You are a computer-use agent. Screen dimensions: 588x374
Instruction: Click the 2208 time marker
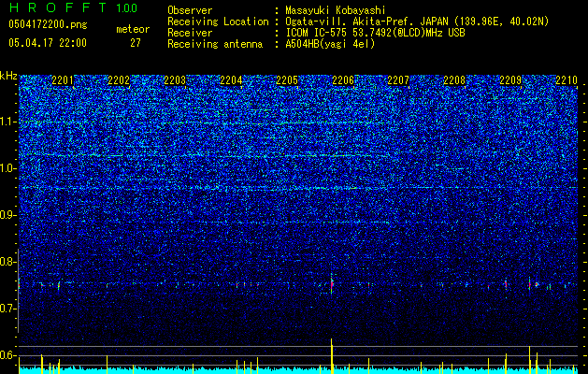[x=454, y=80]
